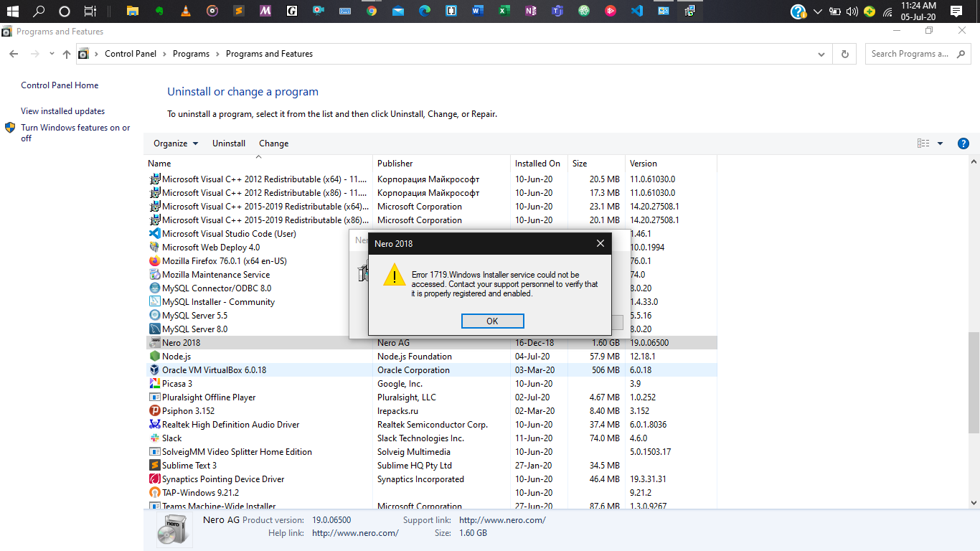The width and height of the screenshot is (980, 551).
Task: Open Task View on the taskbar
Action: coord(90,11)
